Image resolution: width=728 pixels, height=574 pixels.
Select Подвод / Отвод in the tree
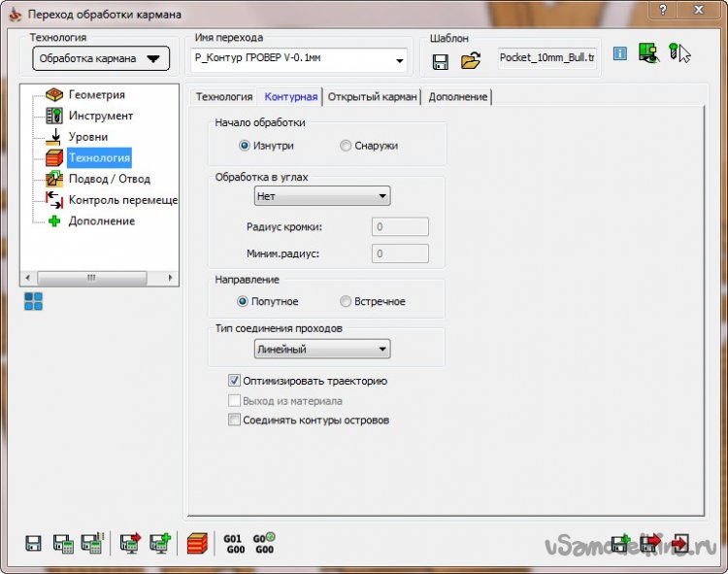[109, 179]
